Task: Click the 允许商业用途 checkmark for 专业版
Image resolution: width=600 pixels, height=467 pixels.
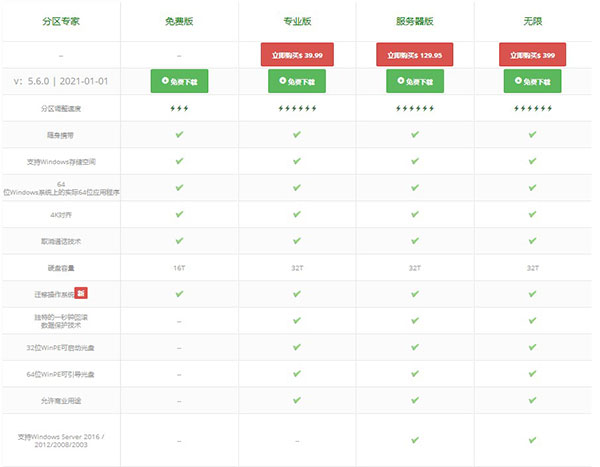Action: click(297, 400)
